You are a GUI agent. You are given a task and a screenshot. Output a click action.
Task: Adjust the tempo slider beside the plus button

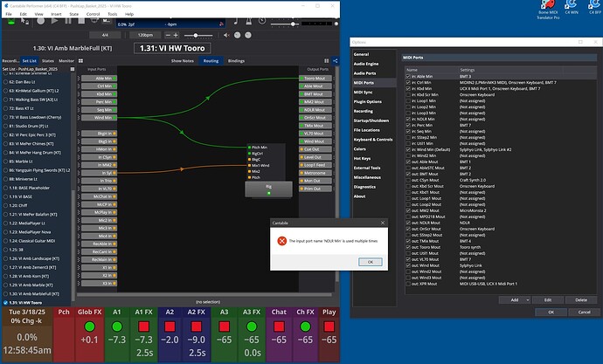click(x=198, y=35)
